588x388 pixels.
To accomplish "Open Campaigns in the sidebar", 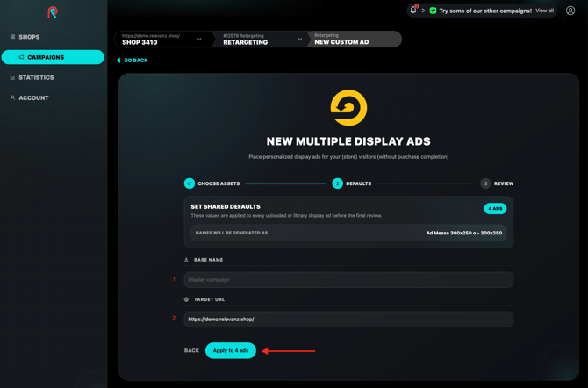I will pos(53,57).
